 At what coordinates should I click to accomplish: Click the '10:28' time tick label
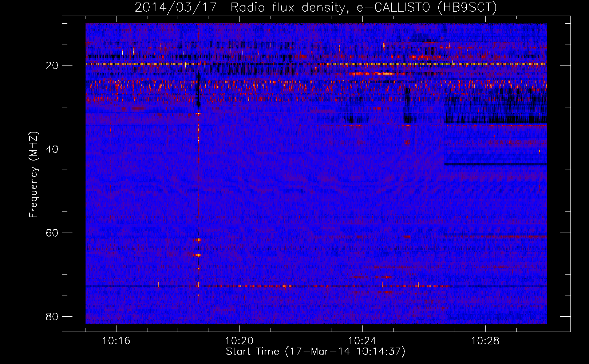[x=485, y=341]
